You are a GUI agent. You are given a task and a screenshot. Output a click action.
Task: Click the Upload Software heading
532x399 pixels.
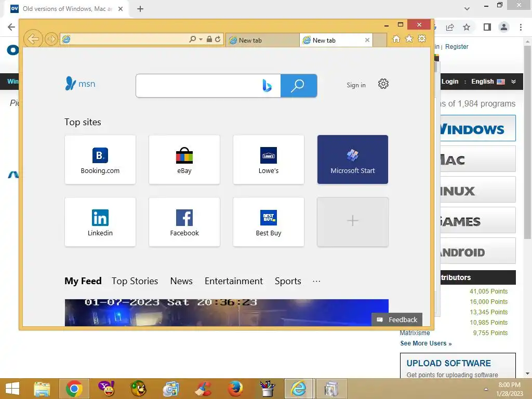[x=448, y=363]
